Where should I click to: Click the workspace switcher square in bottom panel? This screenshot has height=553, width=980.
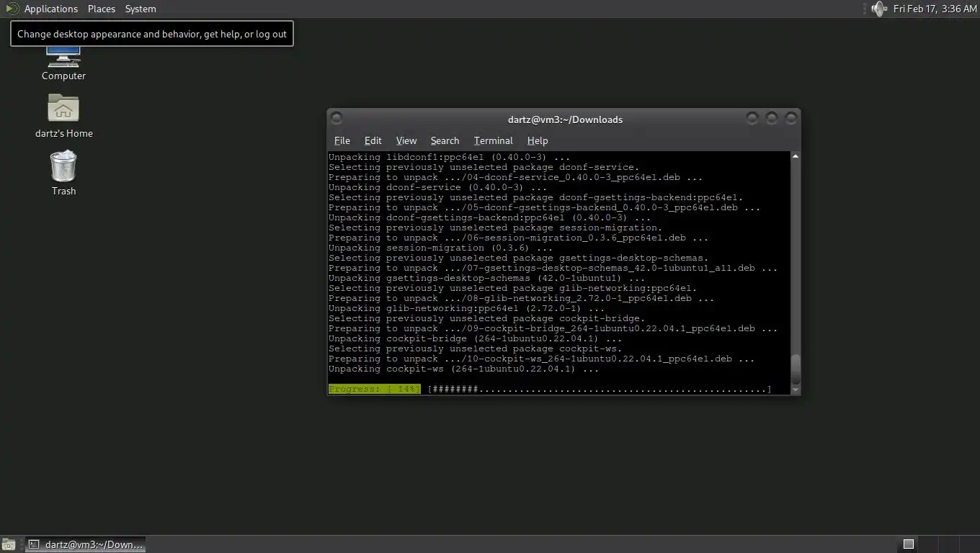pyautogui.click(x=909, y=544)
